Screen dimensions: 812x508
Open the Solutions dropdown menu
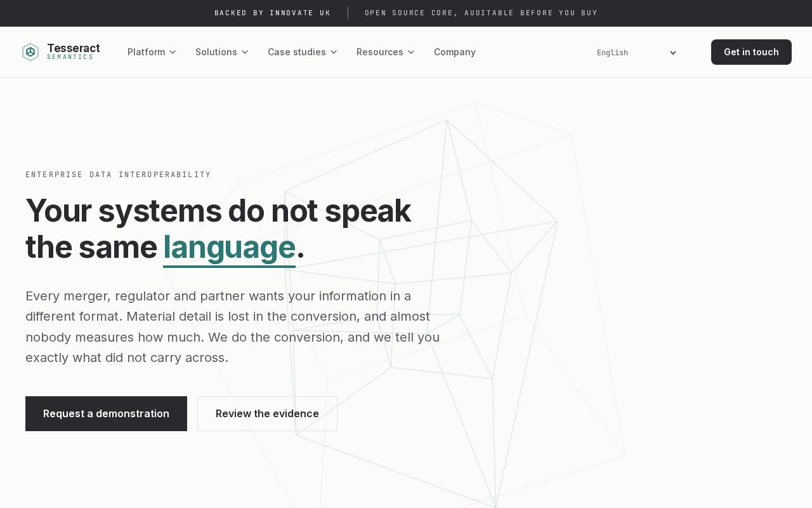pyautogui.click(x=222, y=52)
